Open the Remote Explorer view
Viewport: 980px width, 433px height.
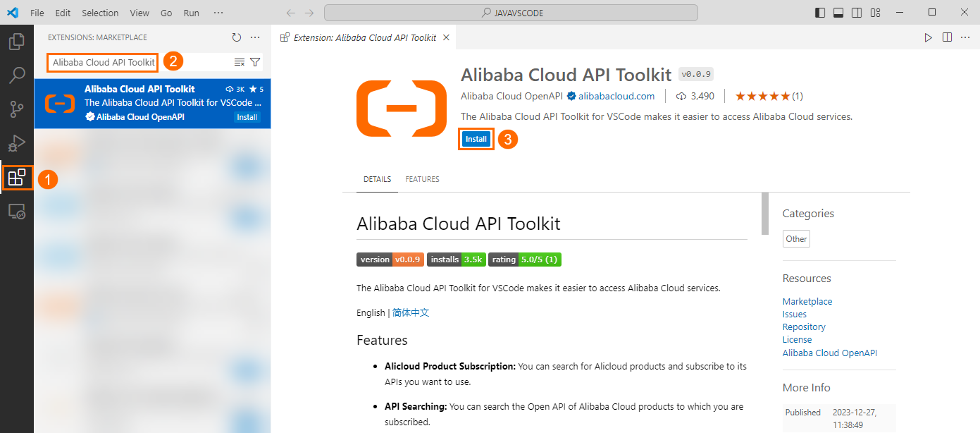(x=16, y=211)
